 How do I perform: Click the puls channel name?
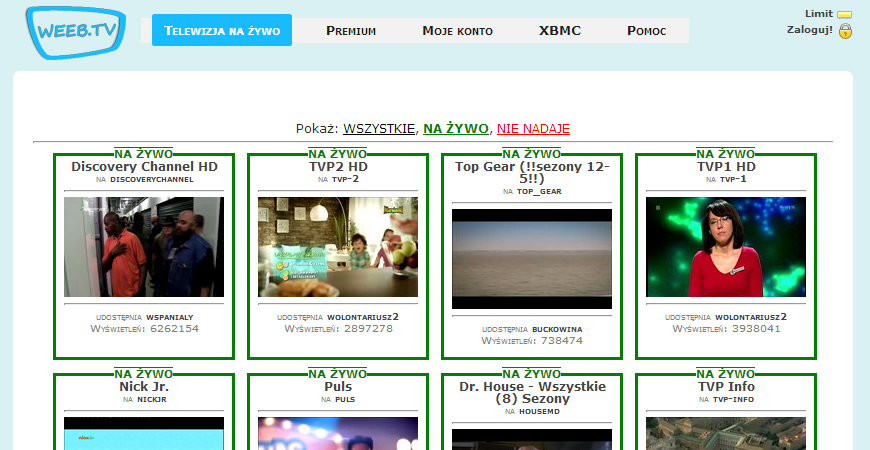pyautogui.click(x=345, y=400)
